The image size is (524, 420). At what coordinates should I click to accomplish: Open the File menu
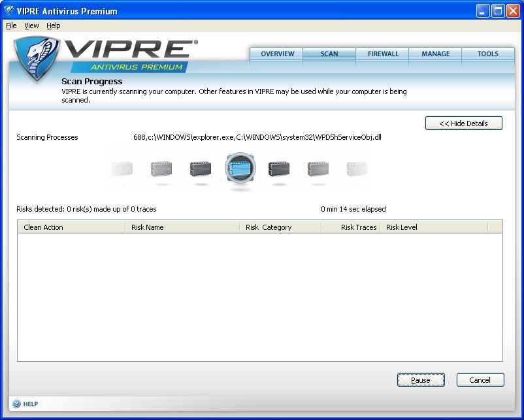point(11,25)
